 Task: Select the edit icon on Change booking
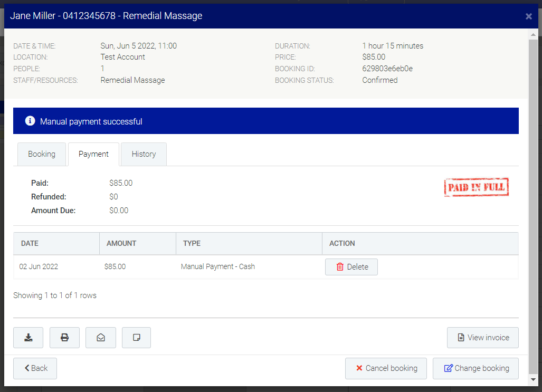tap(449, 368)
